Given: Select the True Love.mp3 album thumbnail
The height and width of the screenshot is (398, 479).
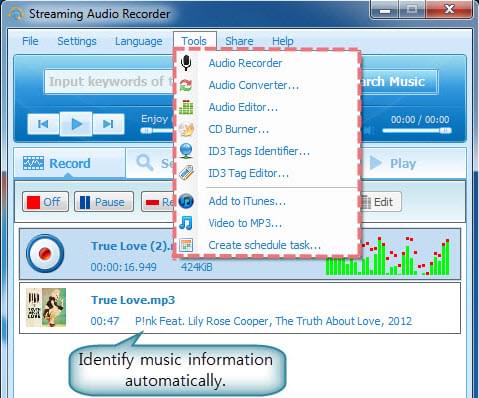Looking at the screenshot, I should pyautogui.click(x=46, y=307).
